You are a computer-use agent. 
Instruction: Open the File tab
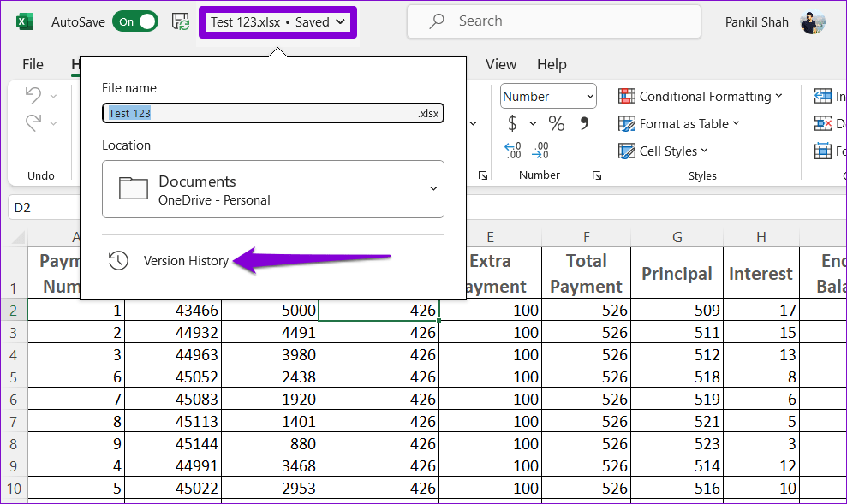pos(33,64)
